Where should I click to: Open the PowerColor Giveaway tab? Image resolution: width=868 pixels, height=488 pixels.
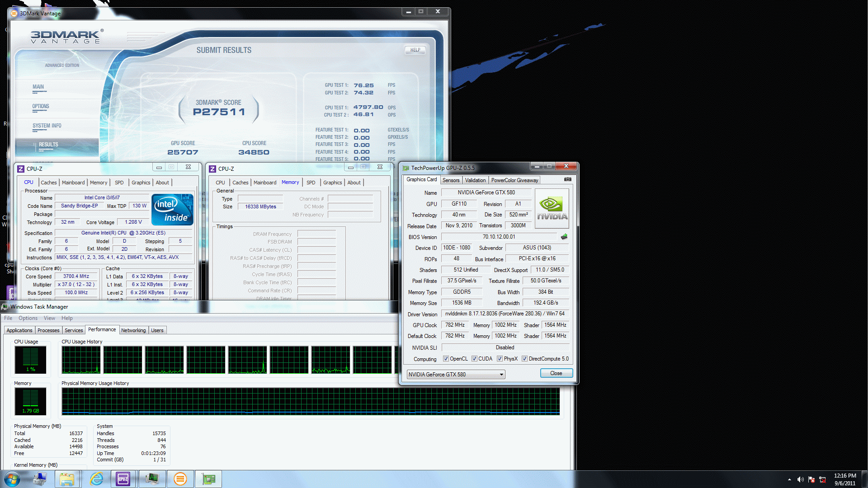click(514, 180)
